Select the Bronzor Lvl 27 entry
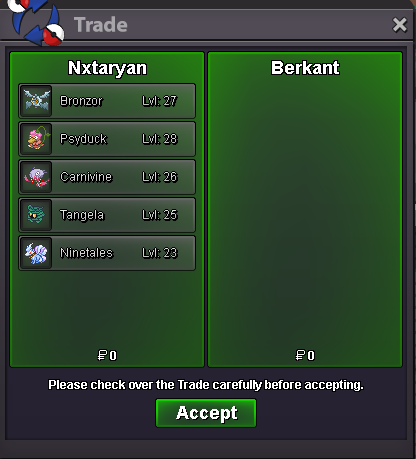The width and height of the screenshot is (416, 459). click(x=107, y=101)
